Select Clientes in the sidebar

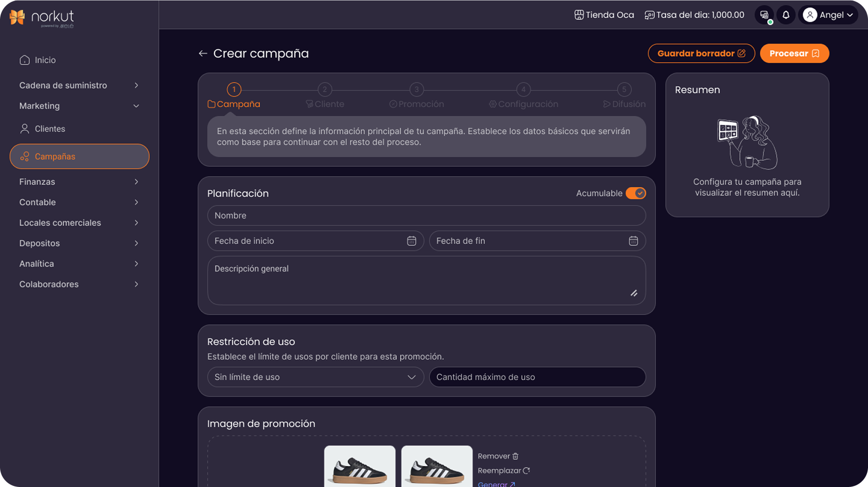pos(50,129)
